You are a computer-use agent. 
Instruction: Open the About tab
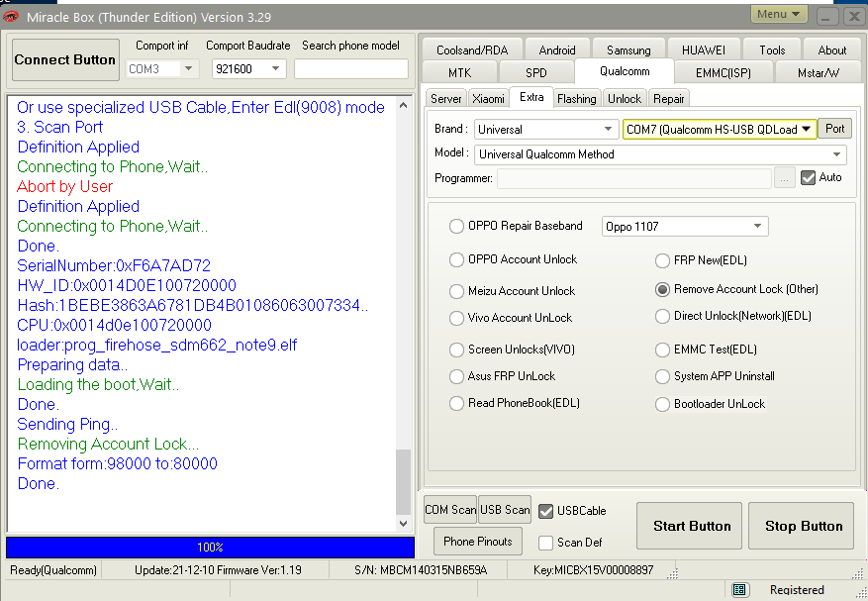coord(832,50)
